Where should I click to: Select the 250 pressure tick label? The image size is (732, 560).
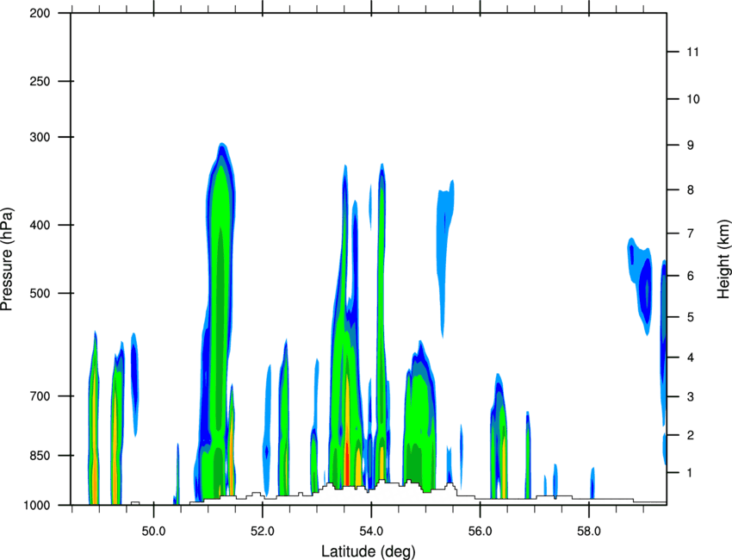click(x=40, y=81)
